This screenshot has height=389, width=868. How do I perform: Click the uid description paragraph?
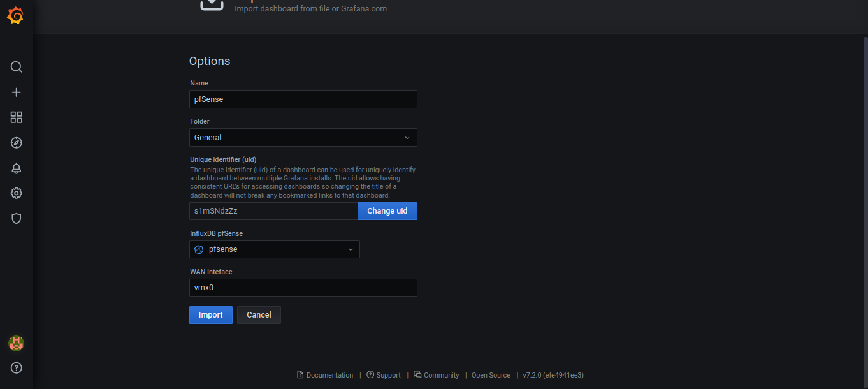click(303, 182)
